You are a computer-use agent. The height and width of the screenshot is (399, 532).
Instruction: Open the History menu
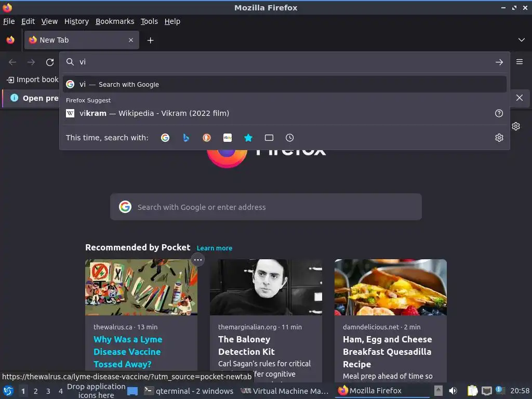[77, 21]
